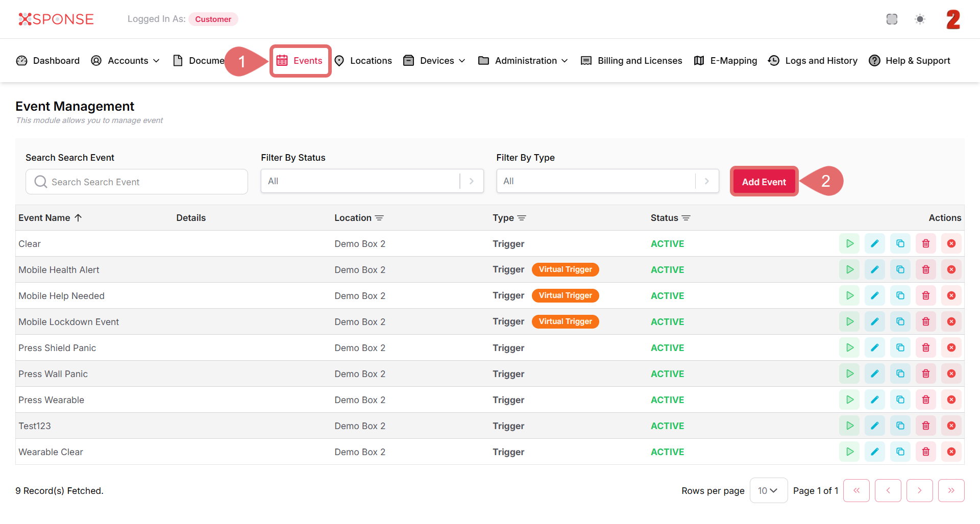Image resolution: width=980 pixels, height=524 pixels.
Task: Delete the Wearable Clear event
Action: [925, 452]
